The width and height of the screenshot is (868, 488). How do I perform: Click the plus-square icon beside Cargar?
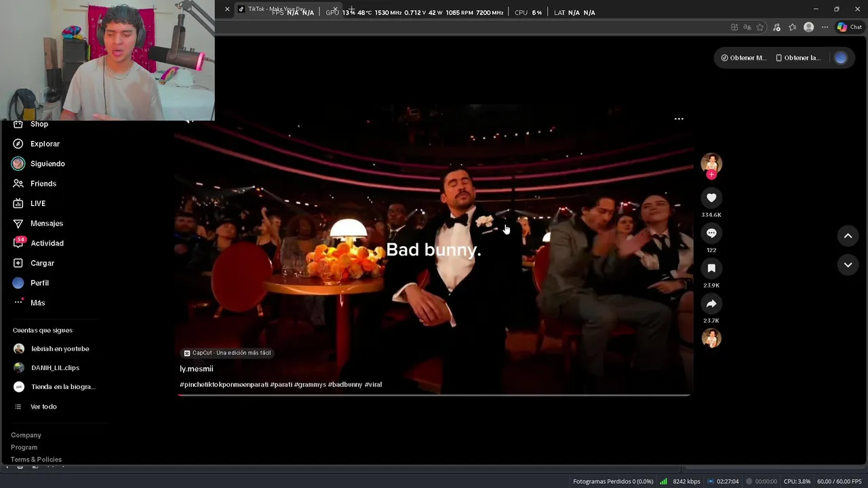[x=18, y=263]
